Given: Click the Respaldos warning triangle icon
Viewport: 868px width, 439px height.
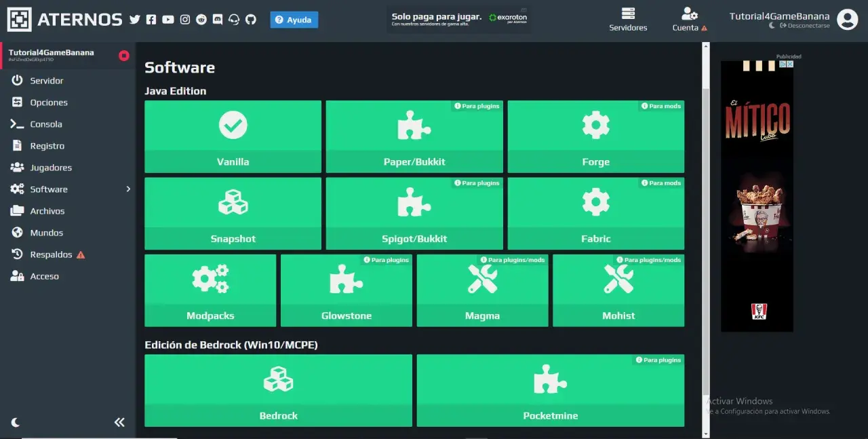Looking at the screenshot, I should coord(81,254).
